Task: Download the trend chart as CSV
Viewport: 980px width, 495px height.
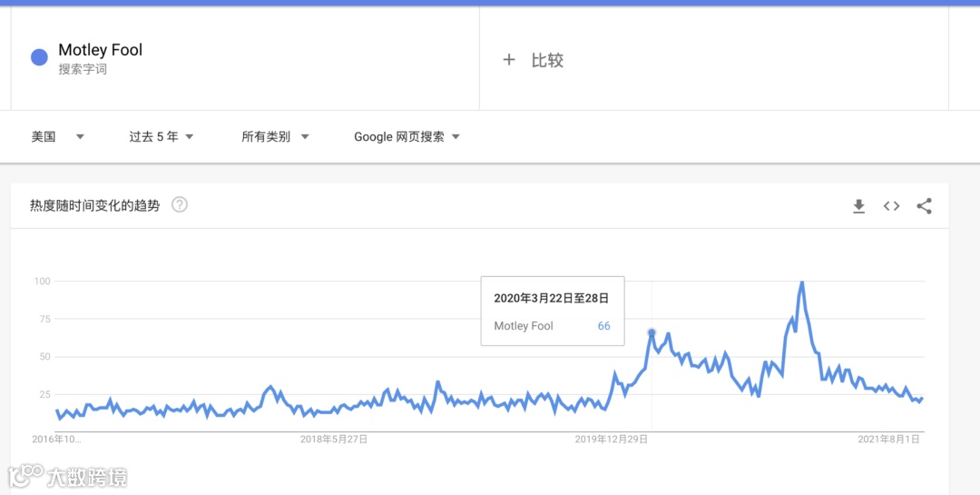Action: (x=858, y=206)
